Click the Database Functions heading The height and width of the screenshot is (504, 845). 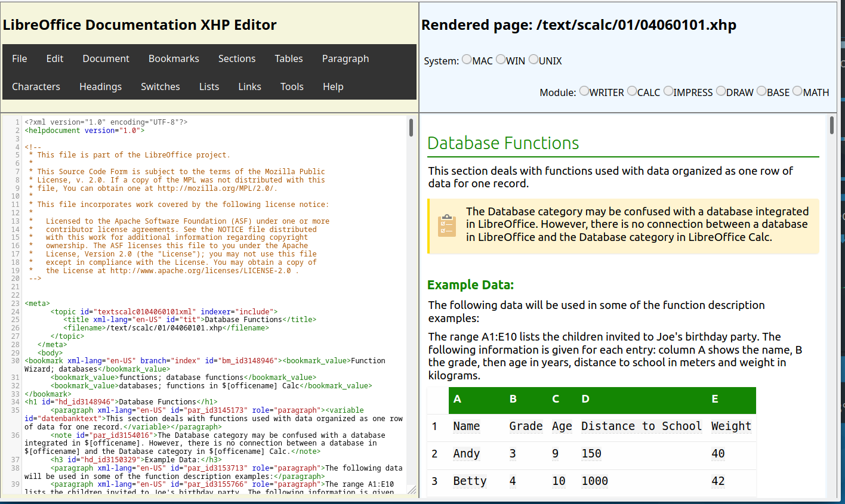point(503,143)
